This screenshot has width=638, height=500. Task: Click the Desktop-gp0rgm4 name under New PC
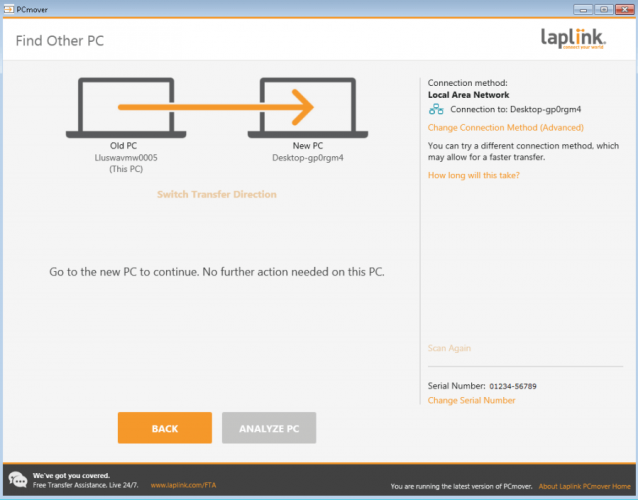(308, 158)
